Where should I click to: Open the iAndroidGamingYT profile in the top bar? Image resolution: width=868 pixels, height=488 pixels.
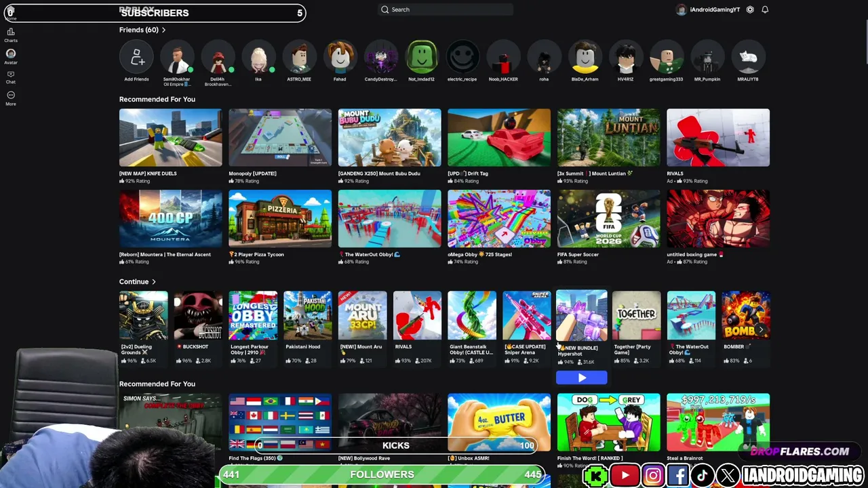tap(708, 9)
